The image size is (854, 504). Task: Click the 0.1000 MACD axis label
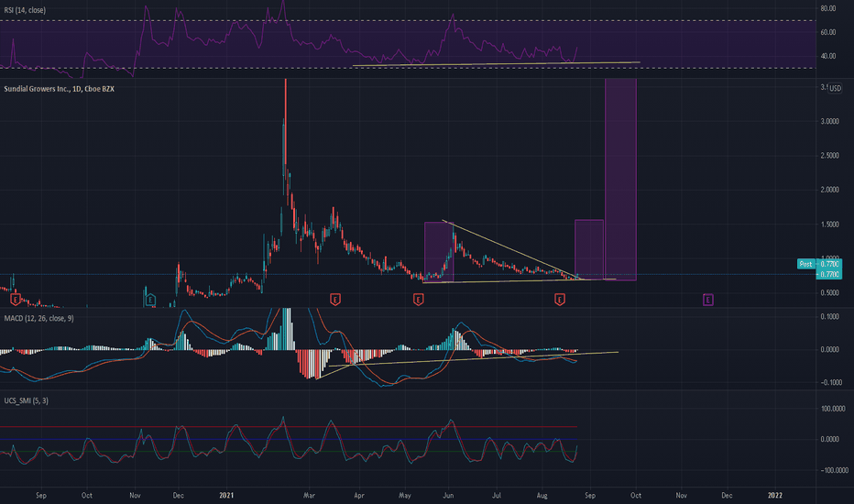pos(830,316)
